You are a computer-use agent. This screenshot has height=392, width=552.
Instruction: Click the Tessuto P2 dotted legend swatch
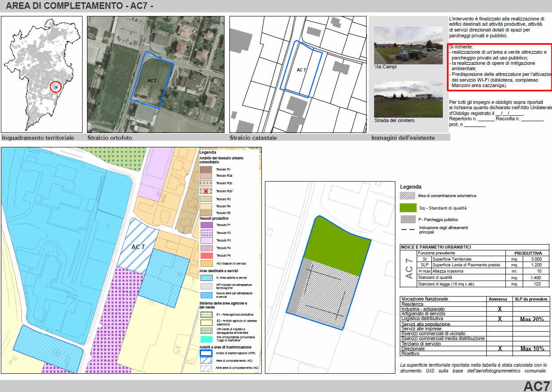(206, 233)
